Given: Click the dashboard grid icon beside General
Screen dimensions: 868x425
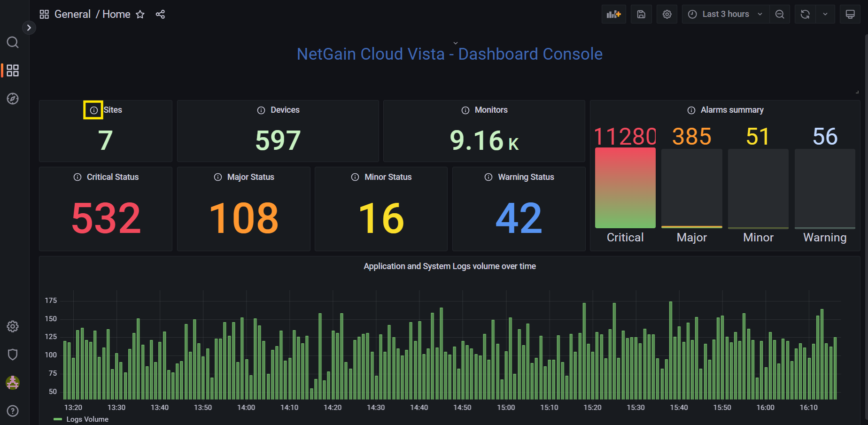Looking at the screenshot, I should (x=44, y=14).
